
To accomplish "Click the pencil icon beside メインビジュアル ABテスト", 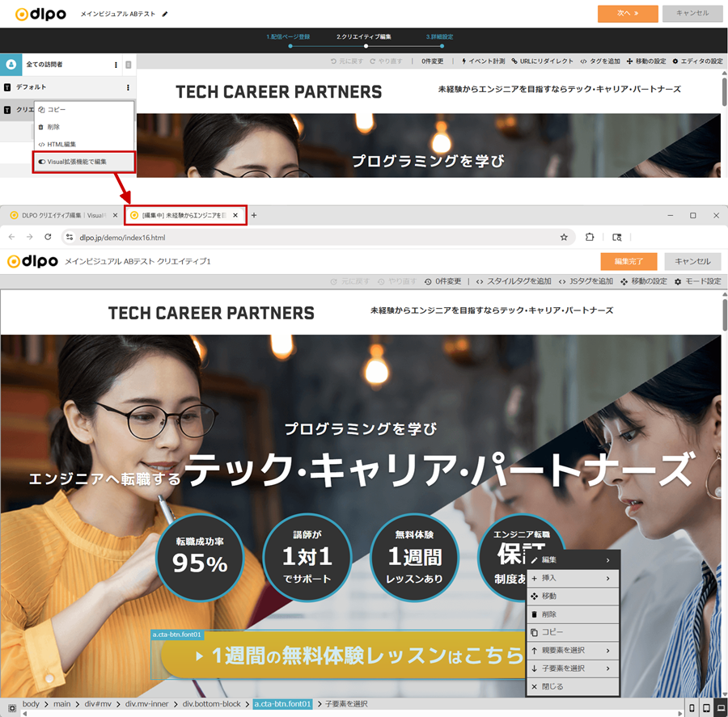I will coord(164,15).
